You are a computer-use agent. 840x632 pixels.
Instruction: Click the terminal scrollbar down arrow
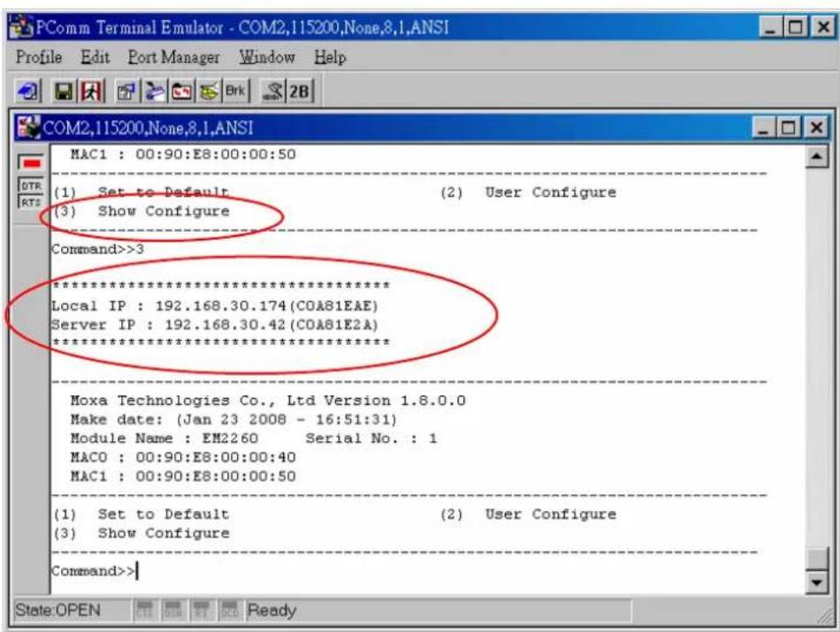[x=816, y=583]
